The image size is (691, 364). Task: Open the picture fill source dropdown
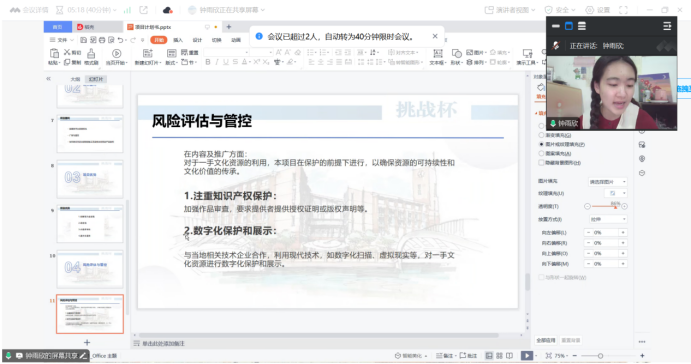(607, 182)
